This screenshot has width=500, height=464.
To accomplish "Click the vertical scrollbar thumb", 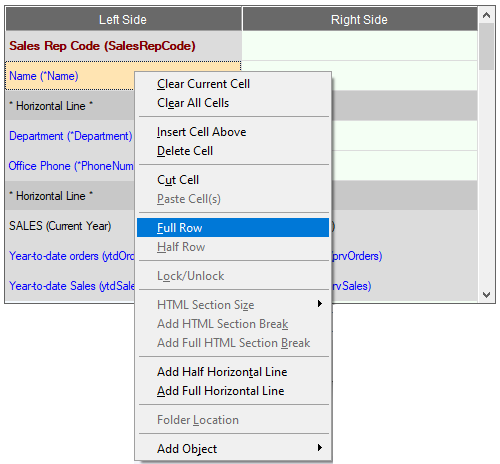I will tap(486, 46).
